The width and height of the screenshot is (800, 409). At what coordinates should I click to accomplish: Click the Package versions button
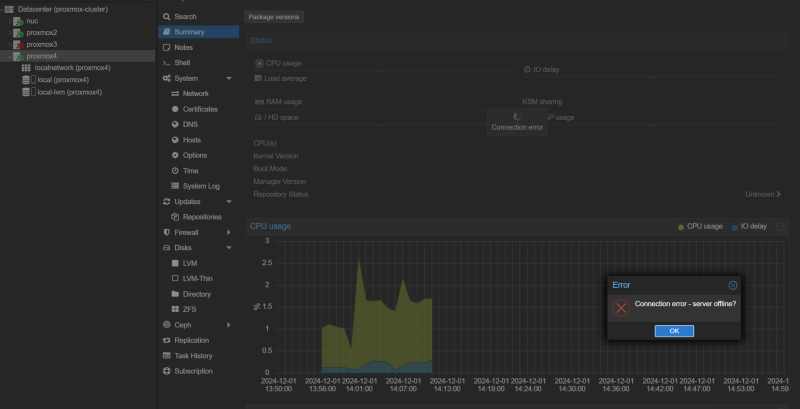274,17
